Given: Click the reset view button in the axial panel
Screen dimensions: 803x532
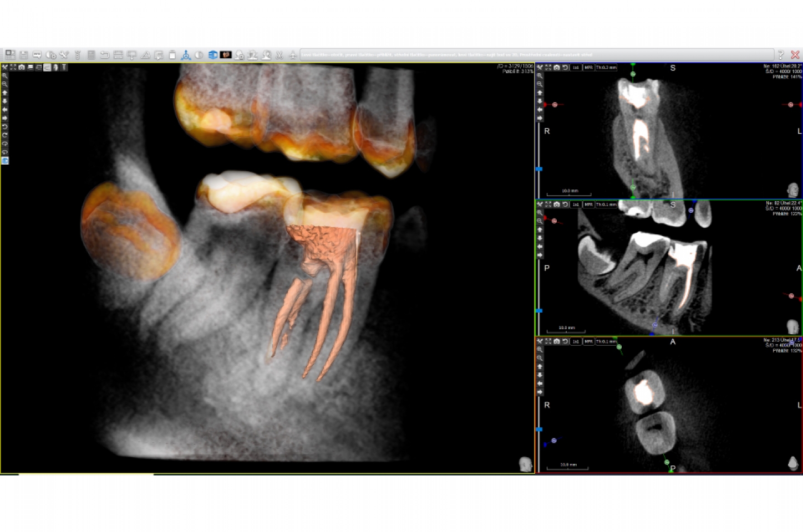Looking at the screenshot, I should (x=565, y=342).
